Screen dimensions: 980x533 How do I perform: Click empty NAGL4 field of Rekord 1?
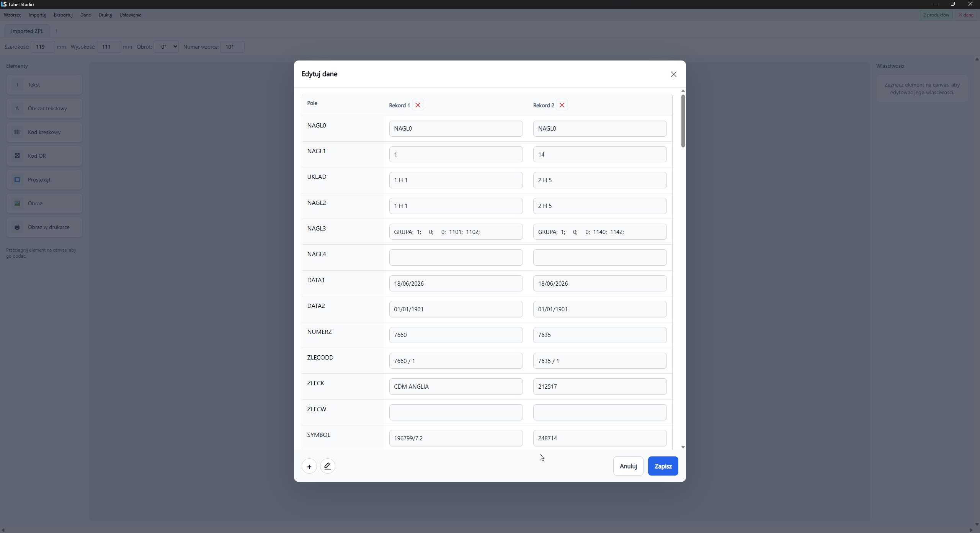[456, 257]
